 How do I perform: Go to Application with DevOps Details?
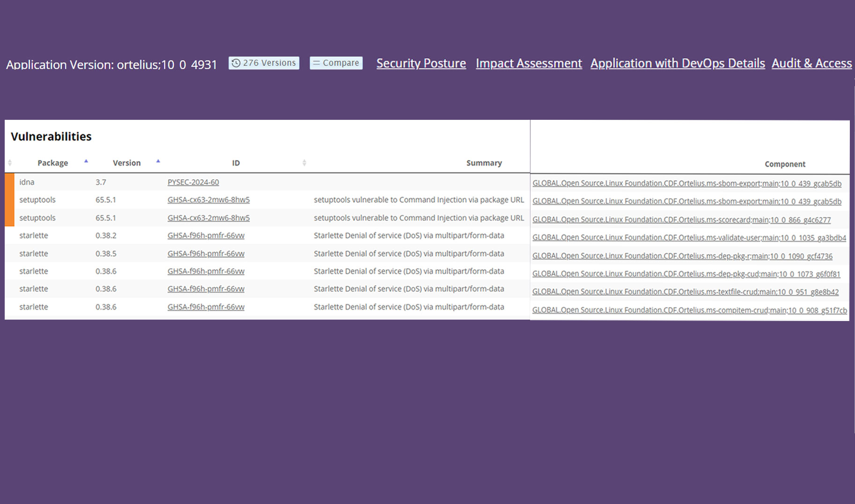(677, 63)
